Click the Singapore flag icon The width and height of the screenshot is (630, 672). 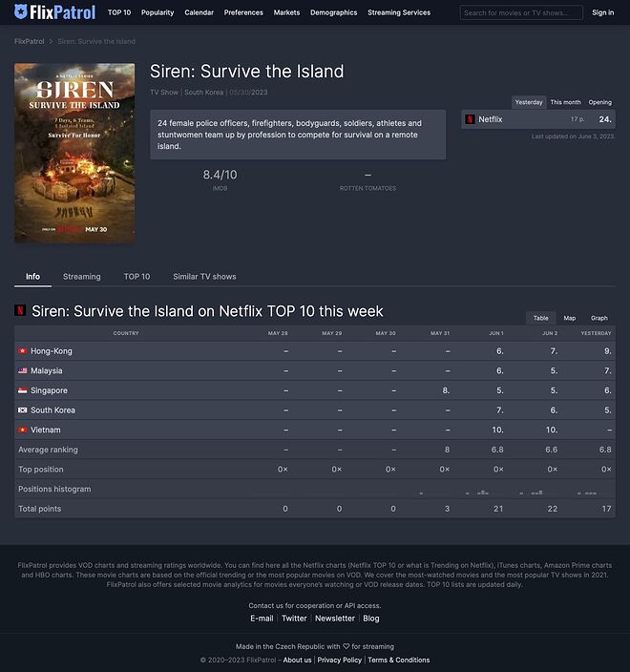23,390
